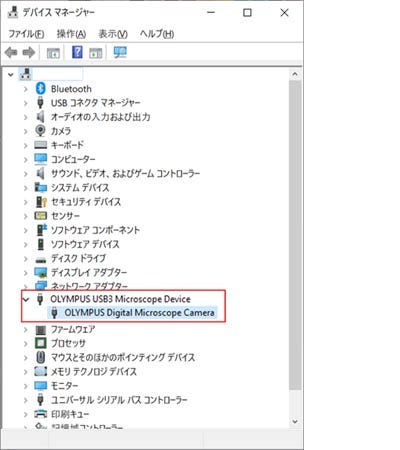Click the scrollbar up arrow
This screenshot has height=450, width=400.
[x=295, y=74]
